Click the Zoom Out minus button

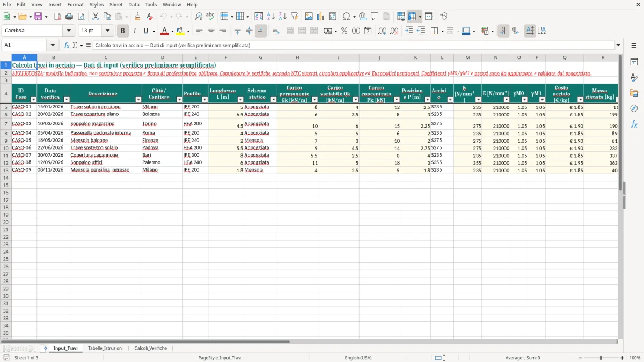click(x=580, y=358)
